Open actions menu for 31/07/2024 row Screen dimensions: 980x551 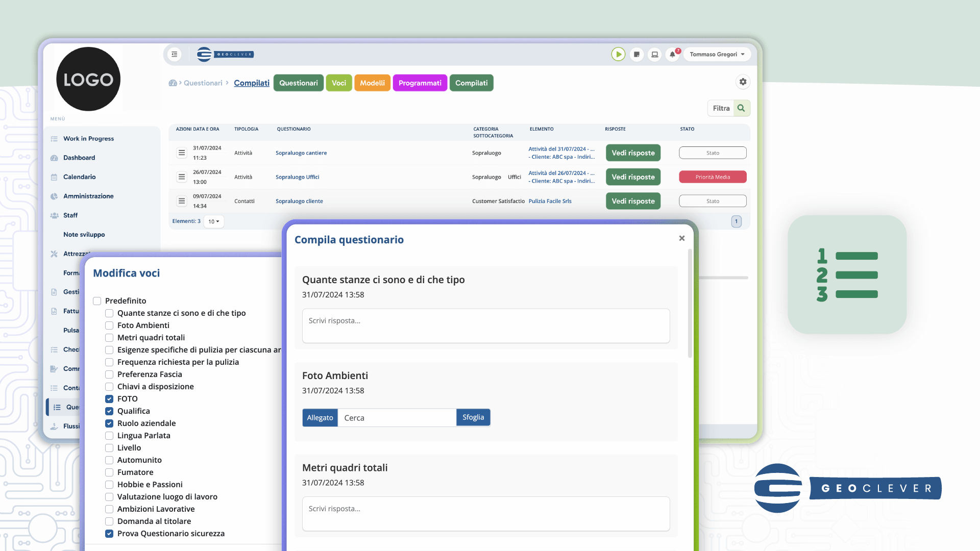[182, 153]
